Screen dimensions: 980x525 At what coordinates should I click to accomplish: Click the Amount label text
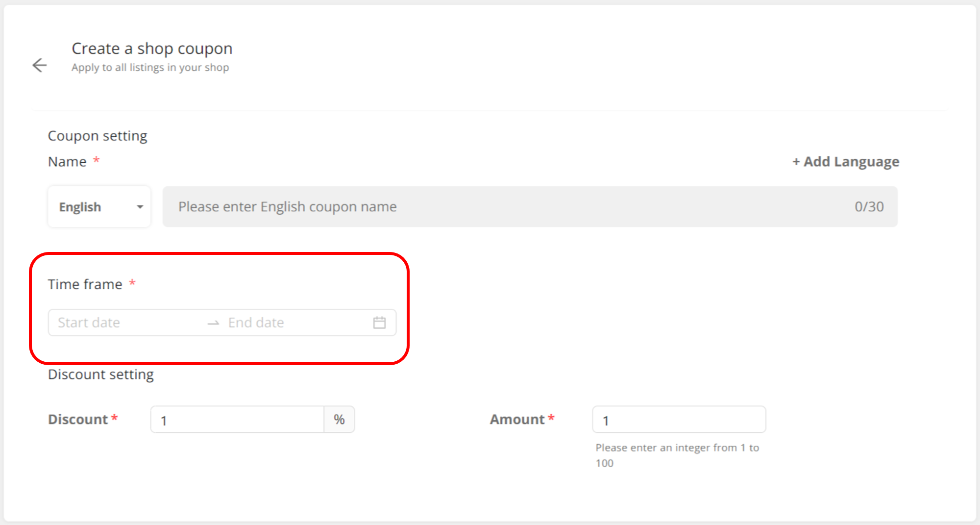point(517,420)
